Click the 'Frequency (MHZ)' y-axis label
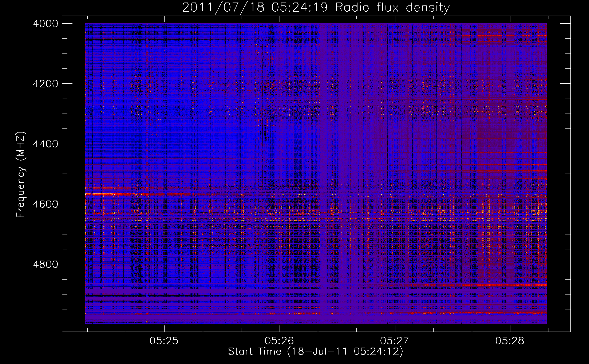The height and width of the screenshot is (364, 589). click(x=21, y=175)
